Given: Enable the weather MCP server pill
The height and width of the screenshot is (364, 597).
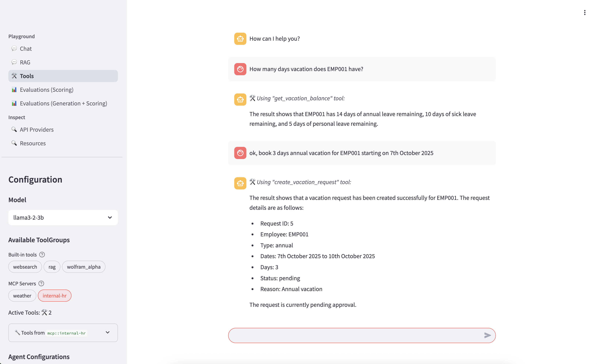Looking at the screenshot, I should (22, 295).
